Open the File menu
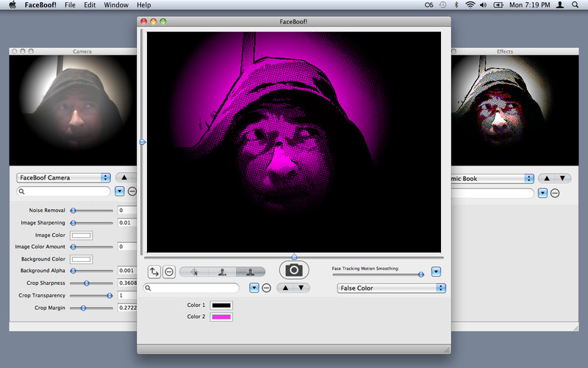The width and height of the screenshot is (588, 368). pos(70,5)
